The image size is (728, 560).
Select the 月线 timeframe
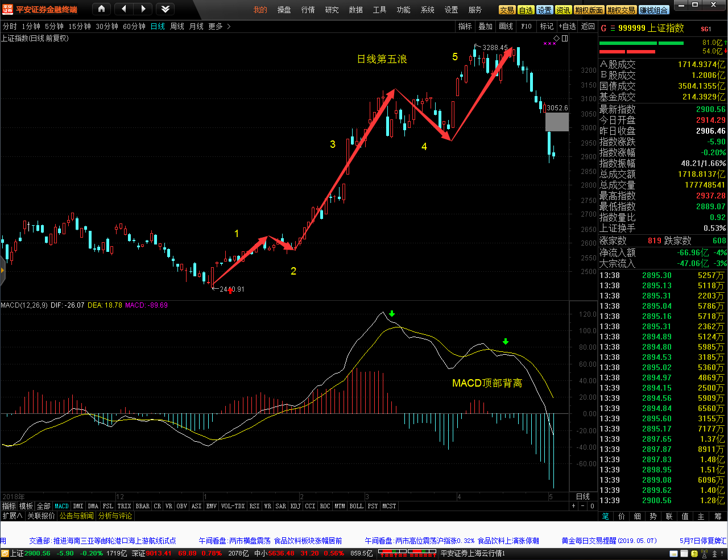[x=196, y=27]
